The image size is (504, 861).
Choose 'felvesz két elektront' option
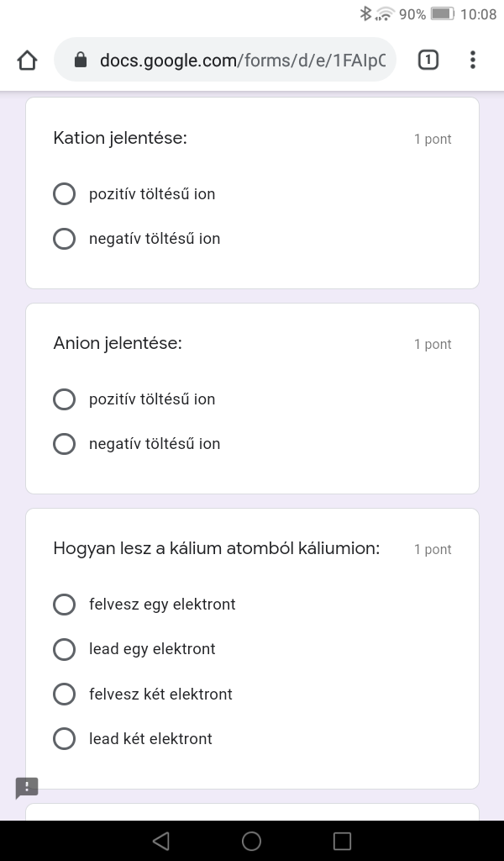click(x=65, y=695)
